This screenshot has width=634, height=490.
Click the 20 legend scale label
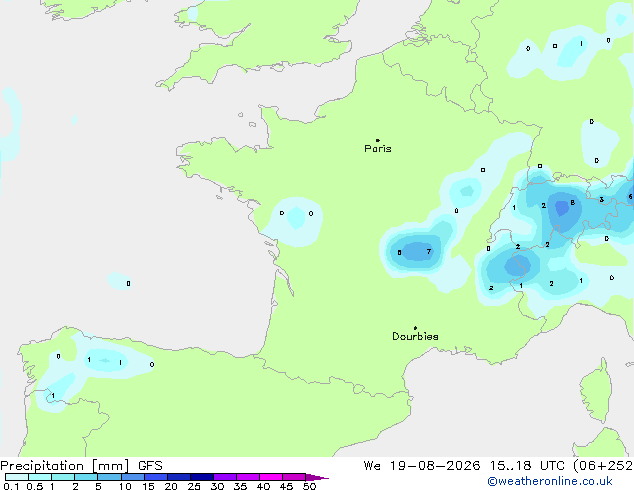click(x=171, y=486)
